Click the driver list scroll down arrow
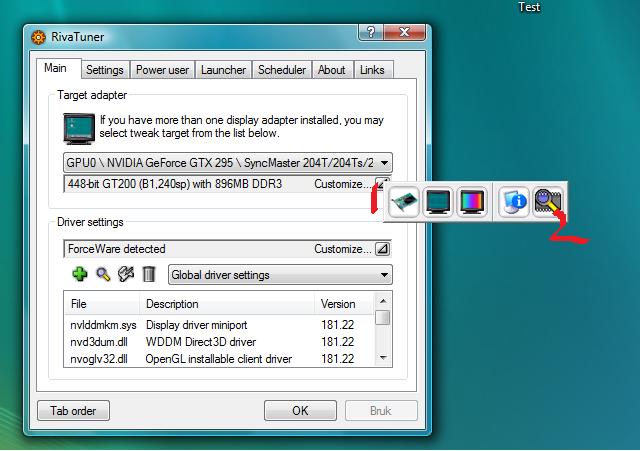Image resolution: width=640 pixels, height=451 pixels. coord(383,358)
